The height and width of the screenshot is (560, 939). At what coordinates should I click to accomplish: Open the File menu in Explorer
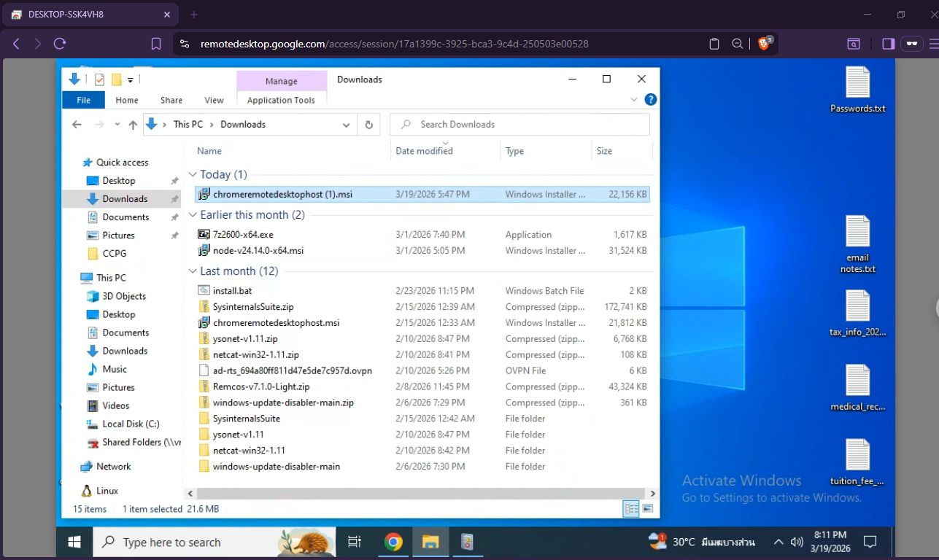click(83, 100)
